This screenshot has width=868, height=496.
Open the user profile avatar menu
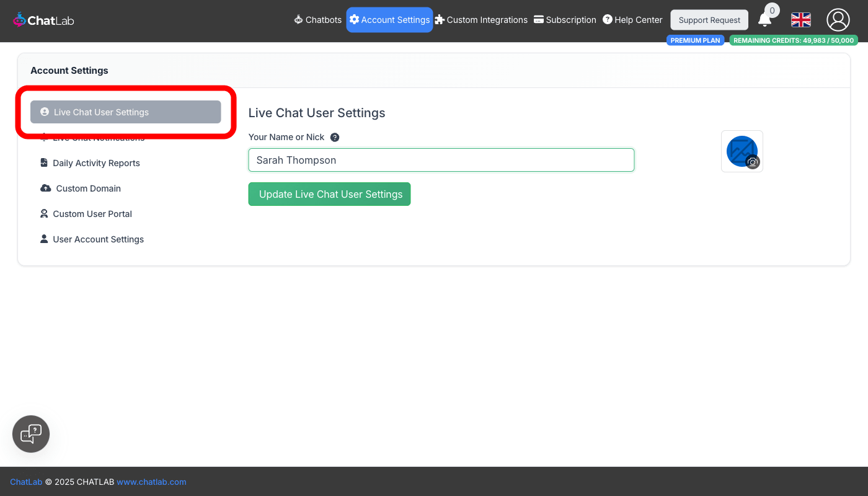coord(838,20)
